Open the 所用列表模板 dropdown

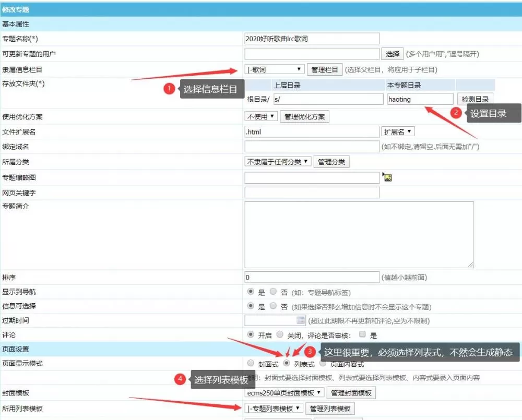click(x=274, y=409)
